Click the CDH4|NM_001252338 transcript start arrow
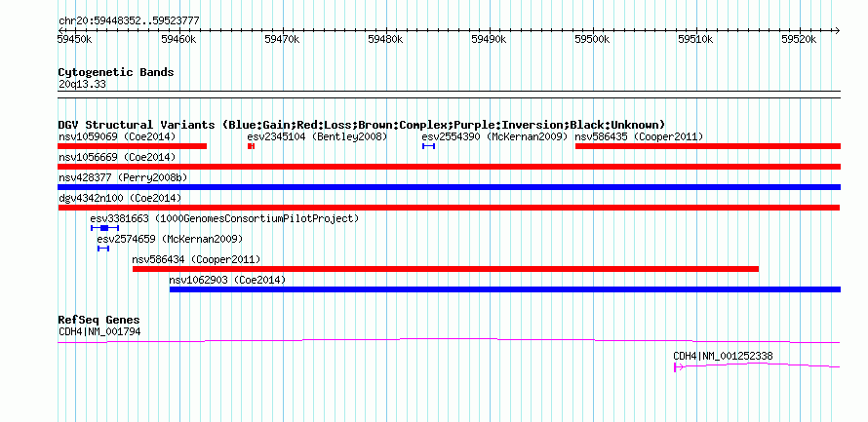The width and height of the screenshot is (868, 422). pyautogui.click(x=679, y=367)
